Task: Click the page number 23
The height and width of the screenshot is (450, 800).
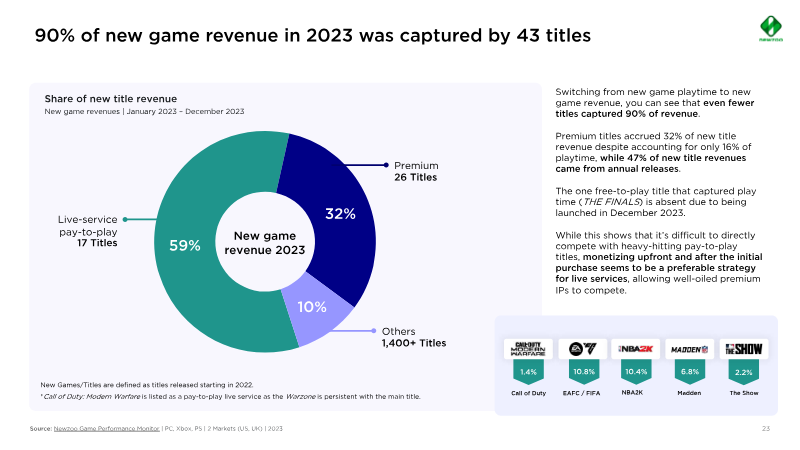Action: (765, 428)
